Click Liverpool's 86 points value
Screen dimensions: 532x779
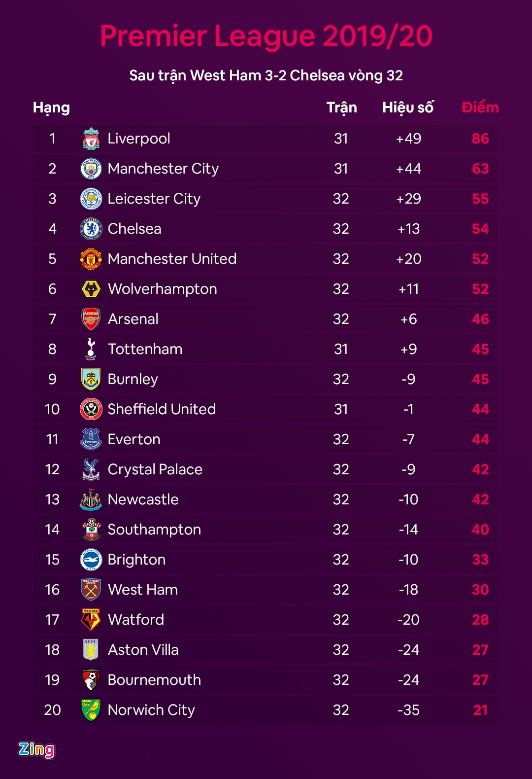(480, 139)
